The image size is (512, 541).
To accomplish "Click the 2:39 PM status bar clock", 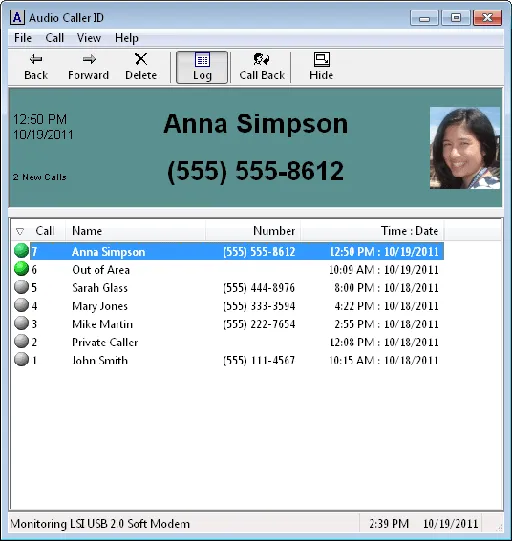I will pos(389,524).
